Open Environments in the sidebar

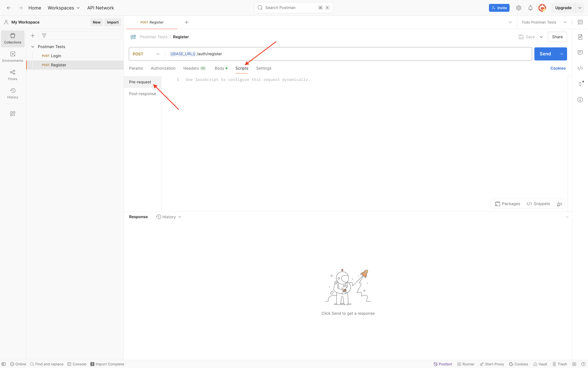[13, 57]
